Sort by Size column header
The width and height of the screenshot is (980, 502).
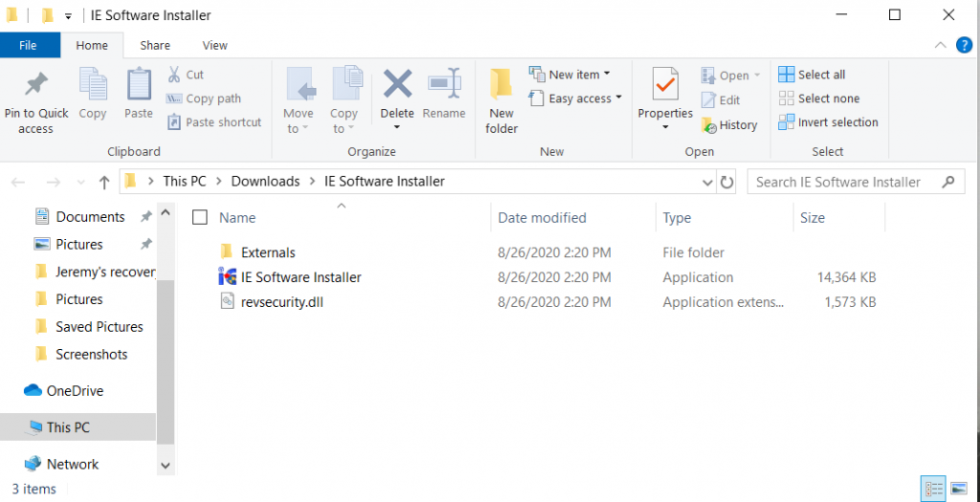[813, 218]
